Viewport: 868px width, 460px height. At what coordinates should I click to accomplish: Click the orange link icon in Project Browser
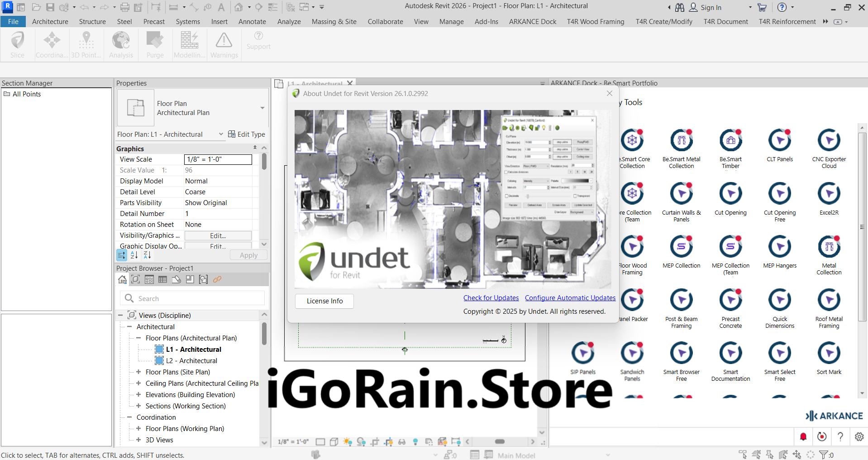(x=217, y=279)
